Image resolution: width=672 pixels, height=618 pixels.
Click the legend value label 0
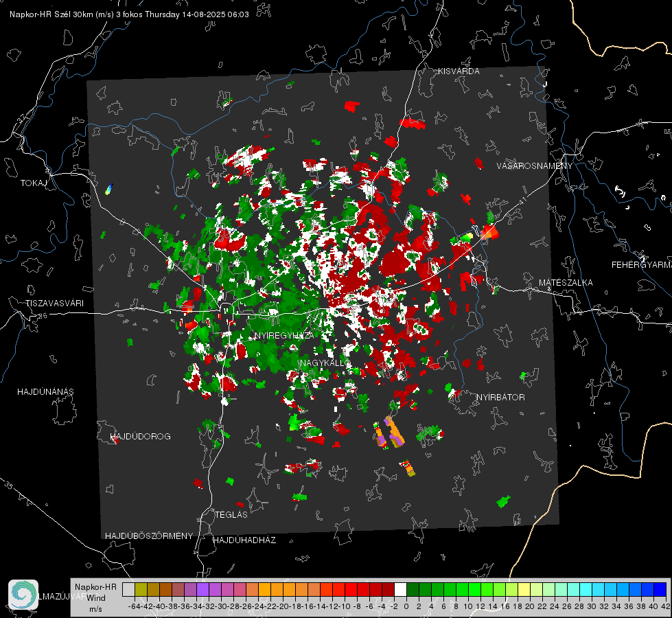tap(406, 606)
